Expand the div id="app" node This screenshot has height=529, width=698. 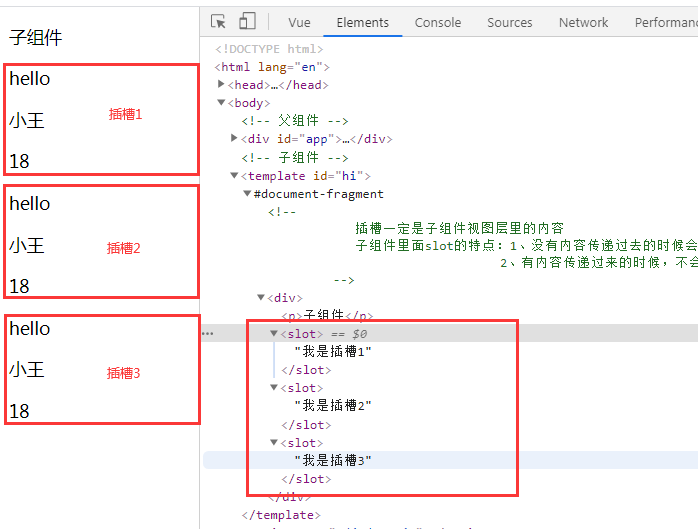pyautogui.click(x=234, y=139)
